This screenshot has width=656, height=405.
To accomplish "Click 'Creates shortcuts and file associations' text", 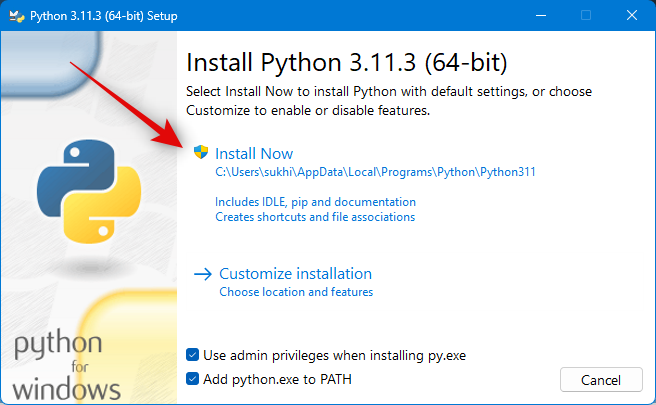I will (315, 217).
